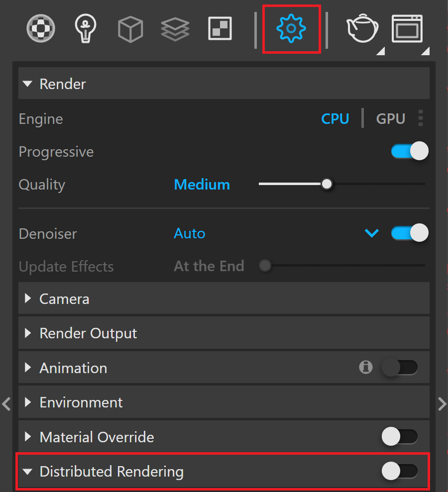Click the Engine label
The width and height of the screenshot is (448, 492).
click(x=41, y=119)
